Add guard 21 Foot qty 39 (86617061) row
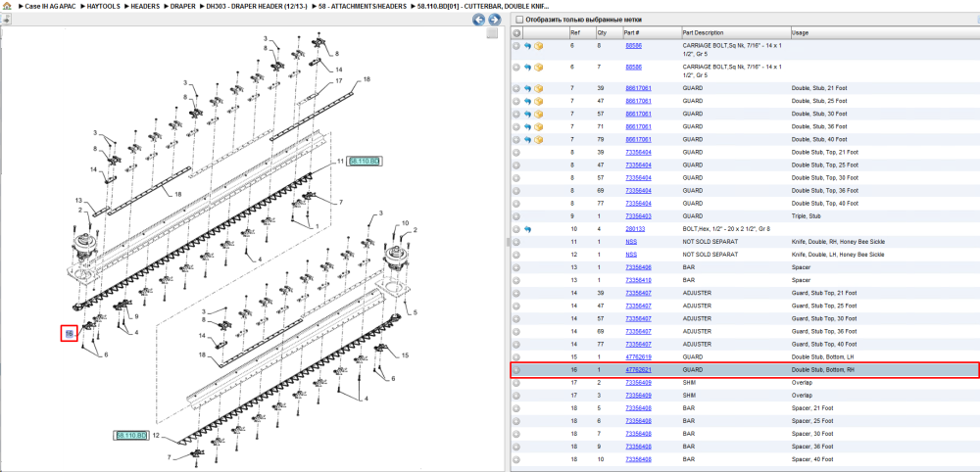This screenshot has height=472, width=980. tap(516, 89)
